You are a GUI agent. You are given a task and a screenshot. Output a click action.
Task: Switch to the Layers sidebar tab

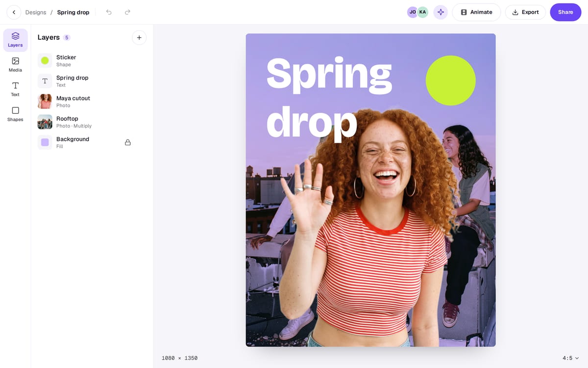15,40
